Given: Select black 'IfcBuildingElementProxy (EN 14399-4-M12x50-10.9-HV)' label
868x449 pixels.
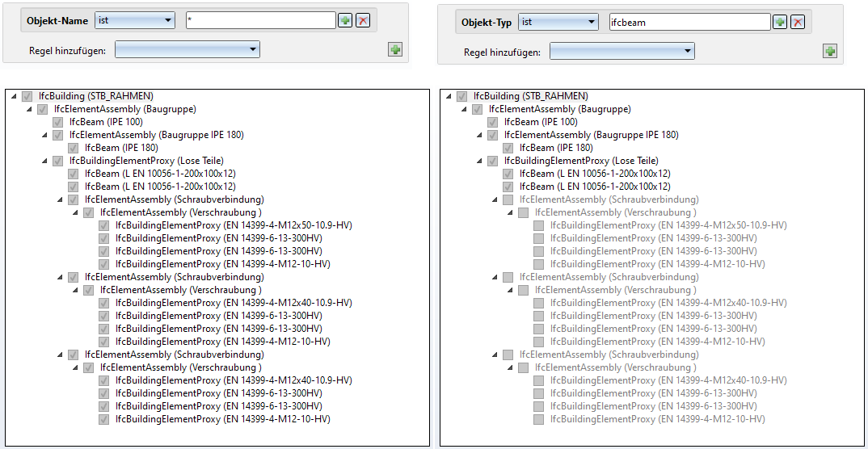Looking at the screenshot, I should pos(234,225).
